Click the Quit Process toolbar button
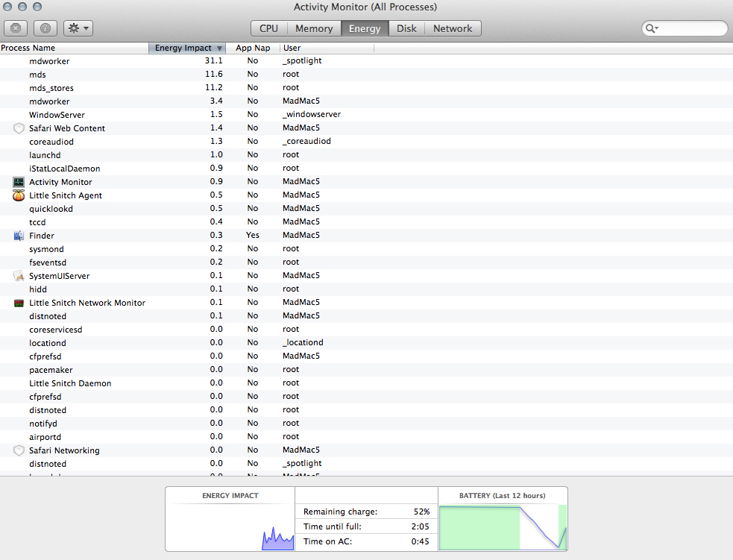 [x=16, y=28]
